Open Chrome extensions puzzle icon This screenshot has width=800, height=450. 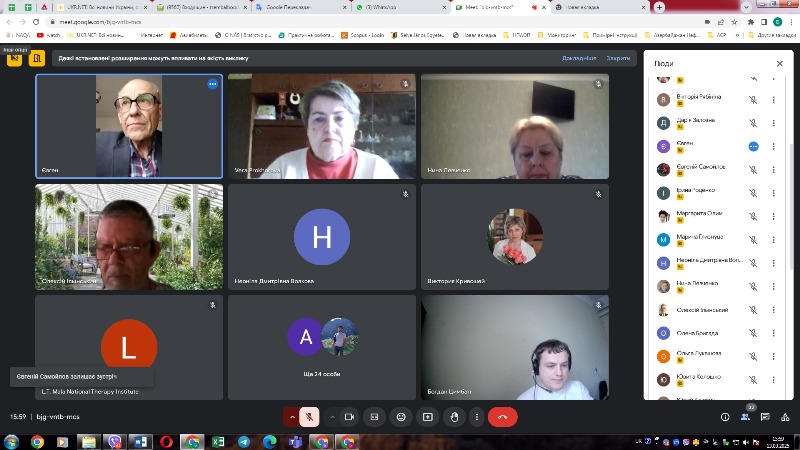[x=751, y=22]
